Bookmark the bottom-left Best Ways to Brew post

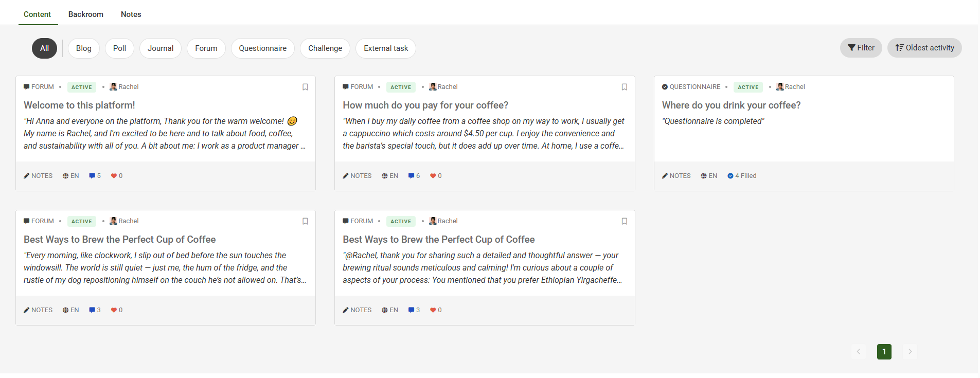point(305,221)
